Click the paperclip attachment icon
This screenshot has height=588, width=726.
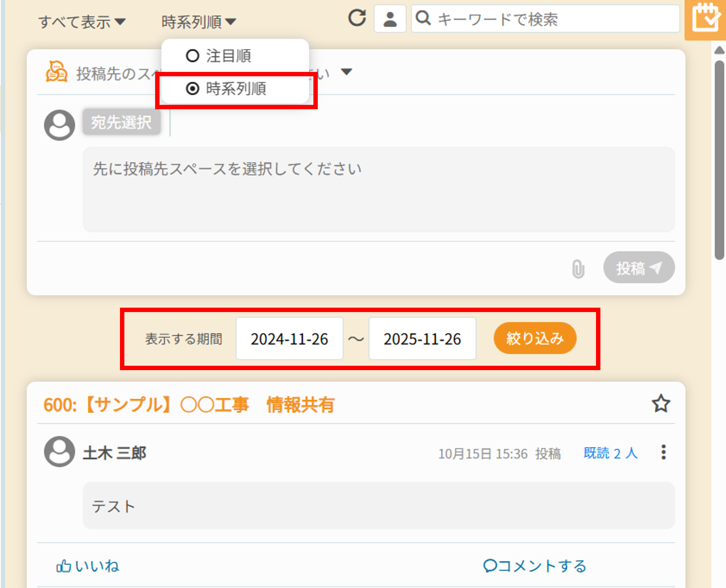578,269
